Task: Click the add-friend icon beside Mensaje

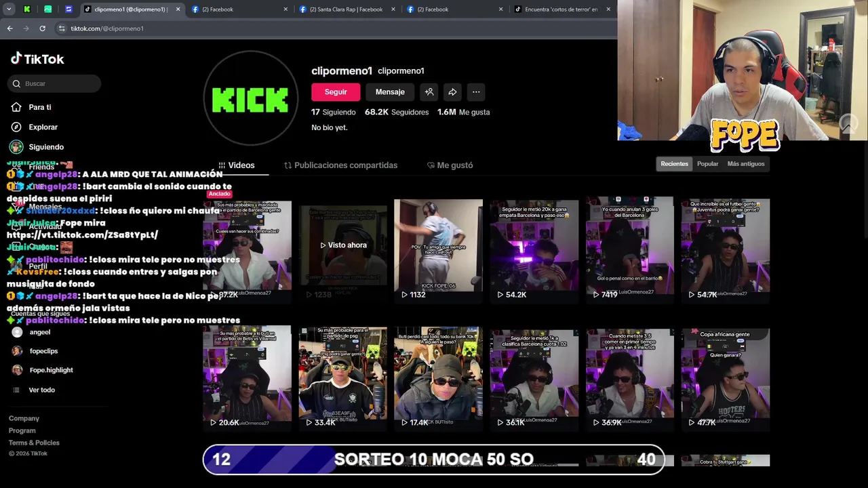Action: click(429, 92)
